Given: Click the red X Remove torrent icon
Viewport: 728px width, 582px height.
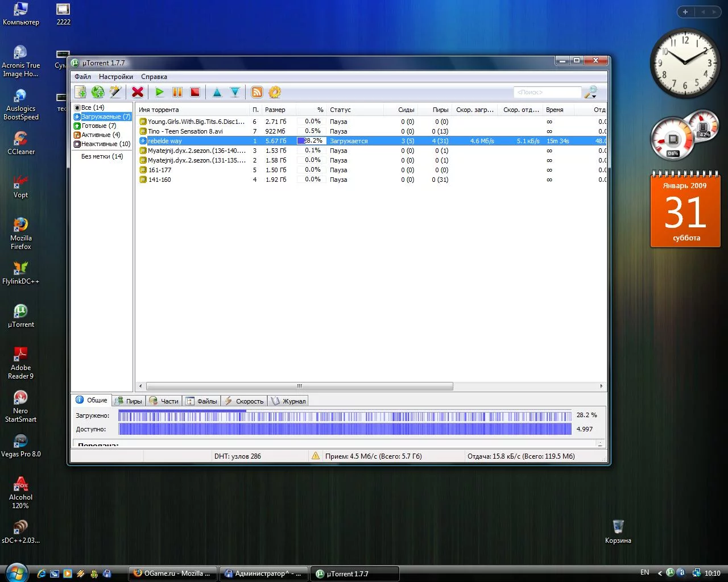Looking at the screenshot, I should (137, 92).
